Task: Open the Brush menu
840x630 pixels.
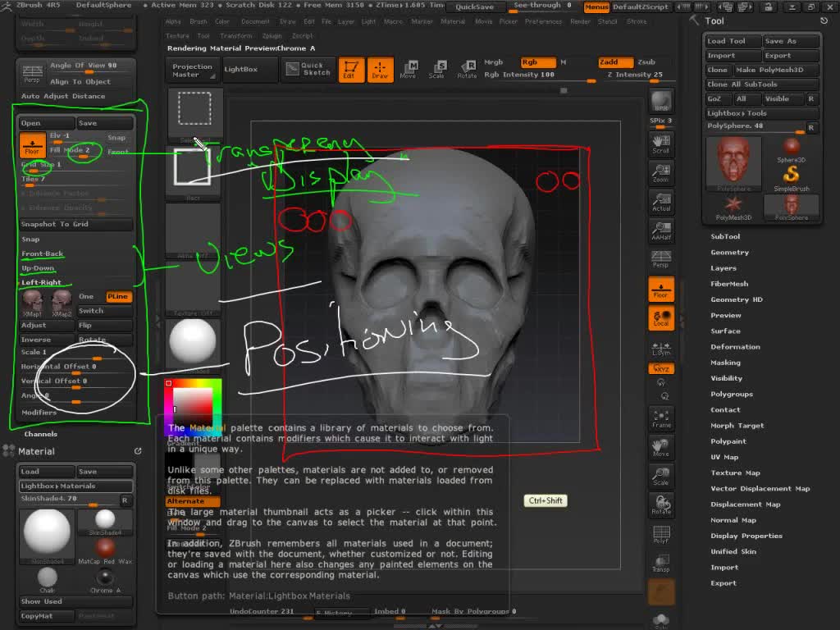Action: tap(199, 22)
